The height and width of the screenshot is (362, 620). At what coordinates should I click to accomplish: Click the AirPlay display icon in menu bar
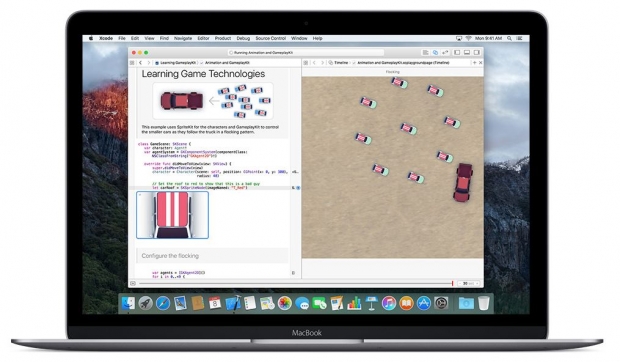click(x=459, y=38)
